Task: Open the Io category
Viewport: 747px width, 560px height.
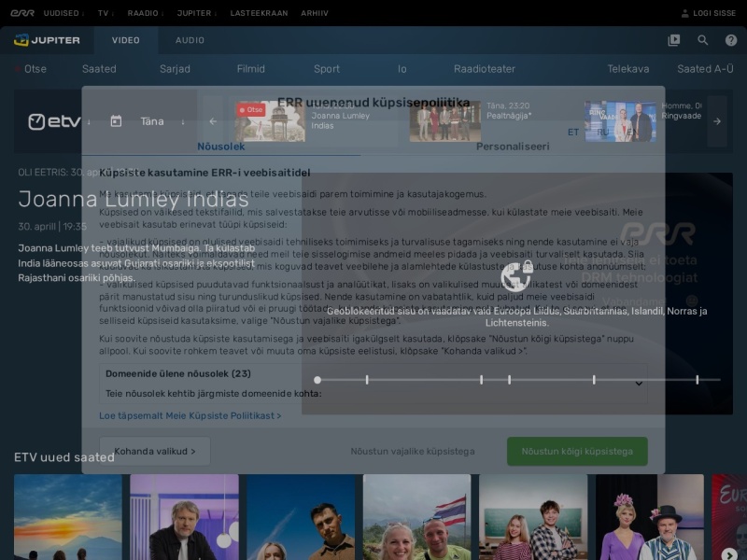Action: 402,68
